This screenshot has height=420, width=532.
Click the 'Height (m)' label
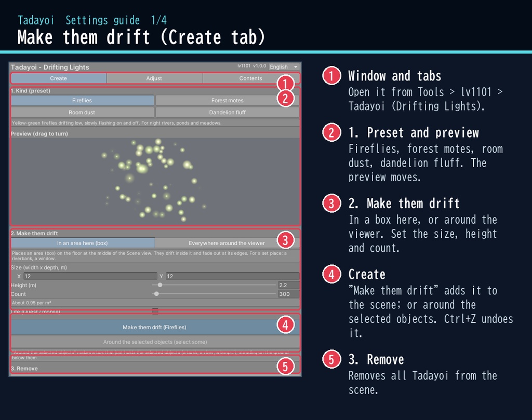[x=23, y=285]
